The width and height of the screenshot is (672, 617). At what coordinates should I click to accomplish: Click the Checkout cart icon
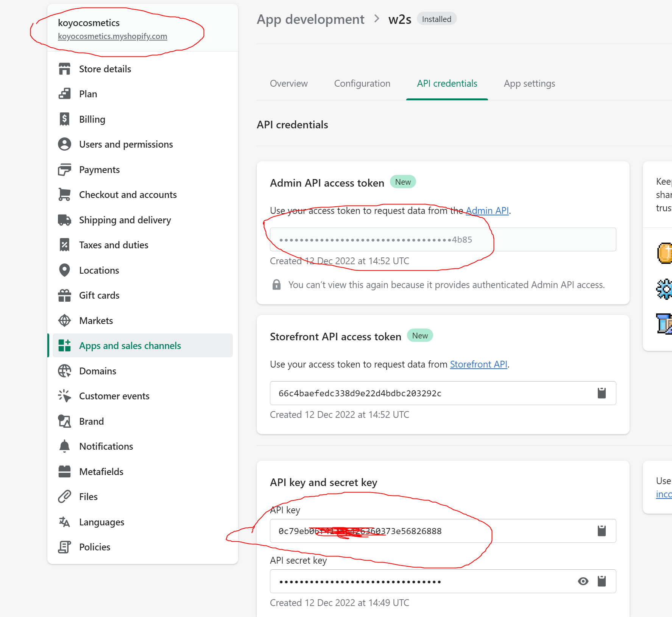pyautogui.click(x=64, y=195)
